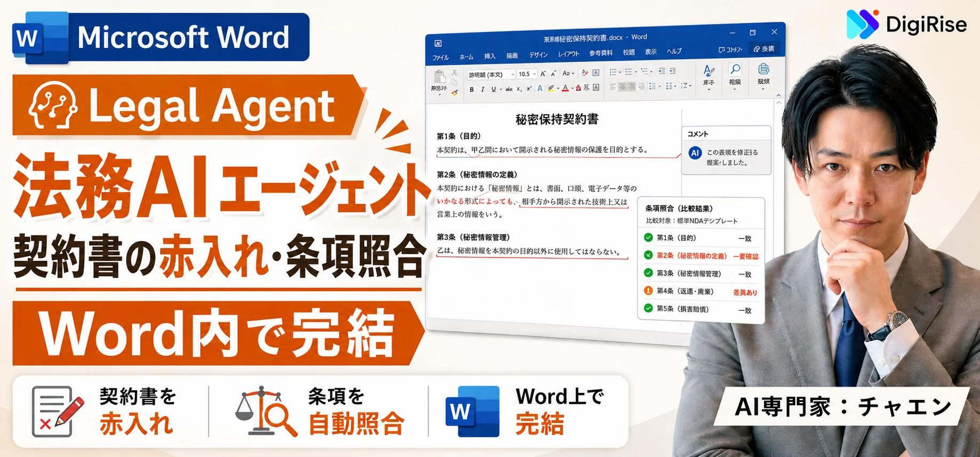Collapse the ribbon with the chevron

click(778, 95)
